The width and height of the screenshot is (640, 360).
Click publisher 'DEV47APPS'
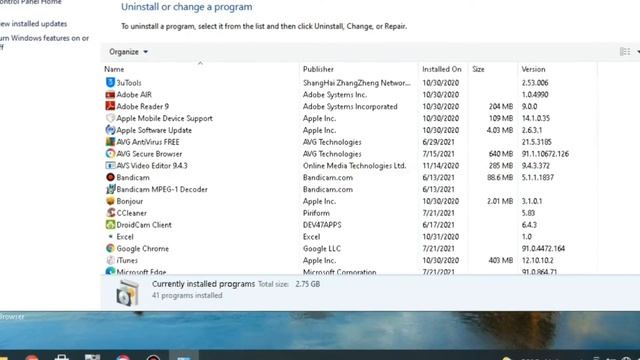322,225
